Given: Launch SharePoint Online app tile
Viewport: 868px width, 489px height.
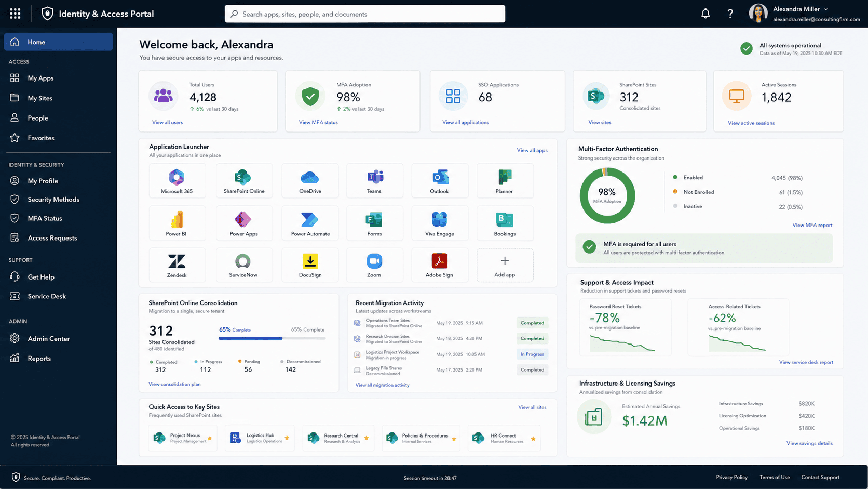Looking at the screenshot, I should [x=244, y=181].
